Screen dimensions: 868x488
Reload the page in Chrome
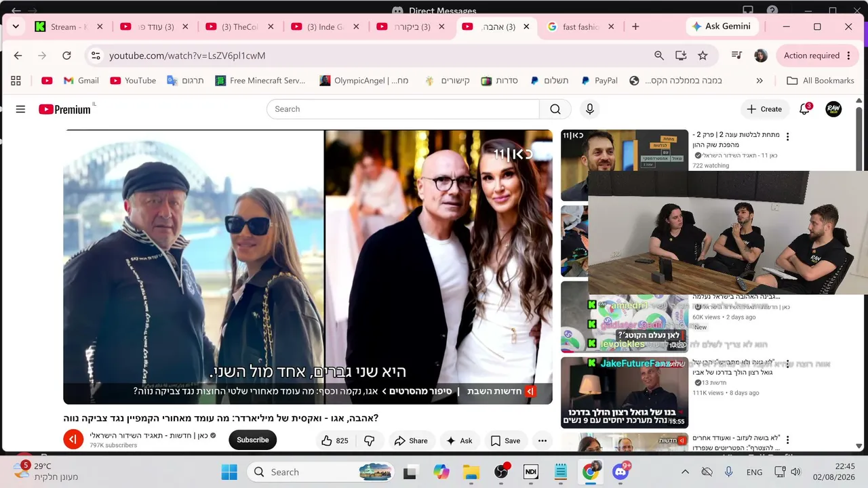coord(66,56)
